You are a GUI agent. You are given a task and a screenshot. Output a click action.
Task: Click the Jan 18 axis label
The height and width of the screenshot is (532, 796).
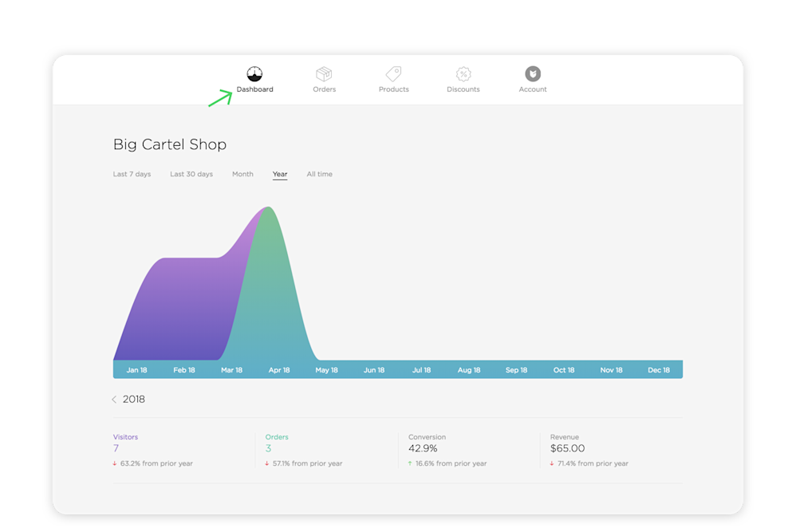(136, 370)
